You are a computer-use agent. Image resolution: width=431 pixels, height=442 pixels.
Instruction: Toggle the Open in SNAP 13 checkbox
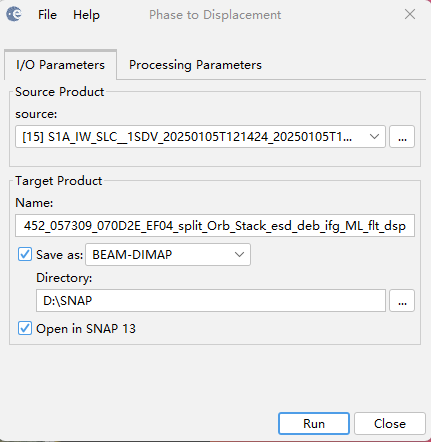(25, 328)
